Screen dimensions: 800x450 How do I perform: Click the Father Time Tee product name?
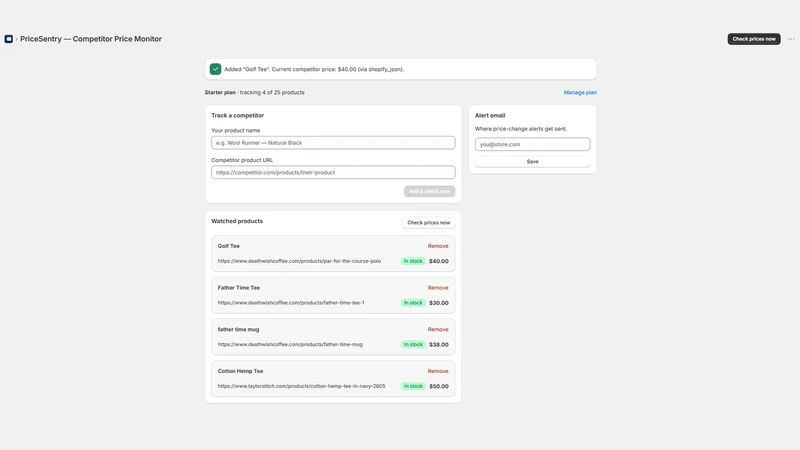[x=239, y=288]
